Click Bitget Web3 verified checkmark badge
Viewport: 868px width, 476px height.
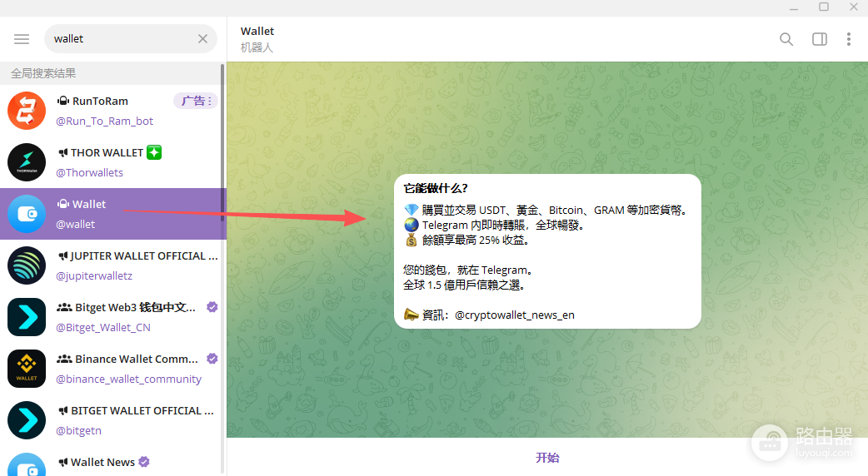tap(212, 307)
